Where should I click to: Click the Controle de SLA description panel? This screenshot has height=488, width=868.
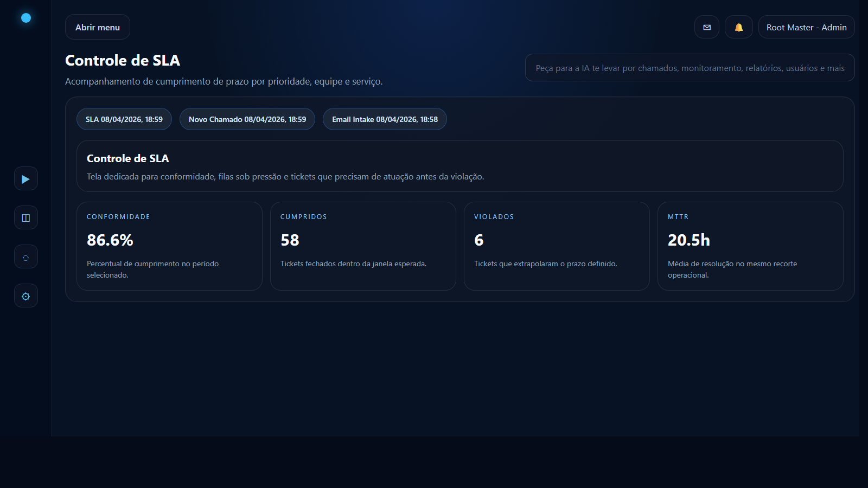point(459,166)
